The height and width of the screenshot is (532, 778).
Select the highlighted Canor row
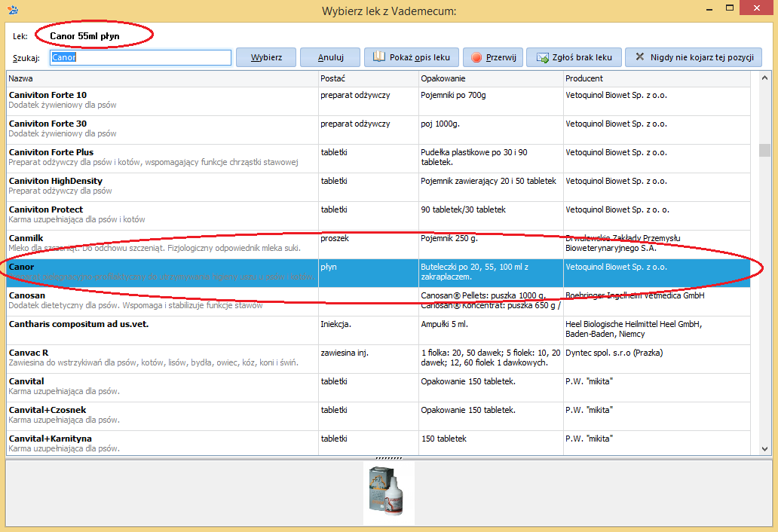click(x=378, y=274)
